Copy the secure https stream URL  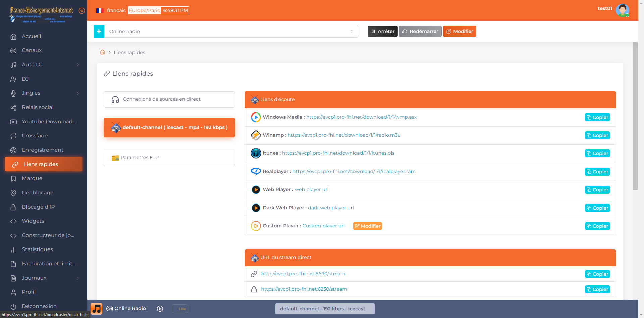point(597,289)
